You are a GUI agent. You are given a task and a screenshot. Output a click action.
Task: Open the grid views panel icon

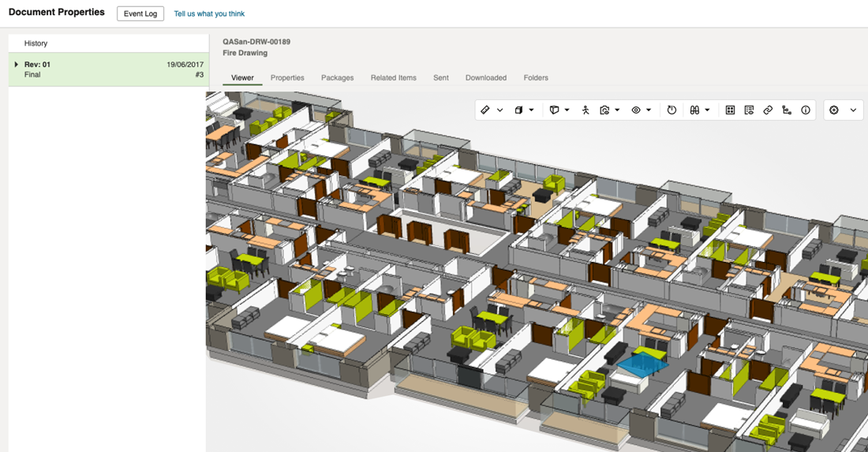tap(730, 110)
